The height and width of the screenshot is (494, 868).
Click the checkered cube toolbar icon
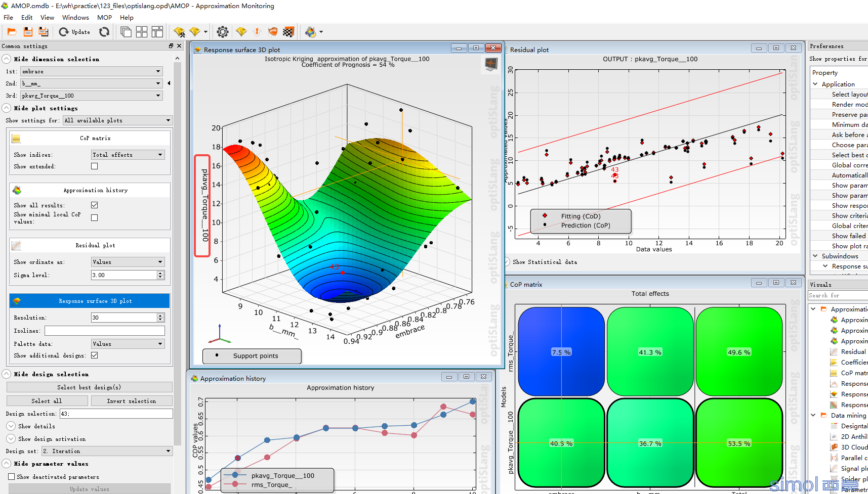click(288, 32)
